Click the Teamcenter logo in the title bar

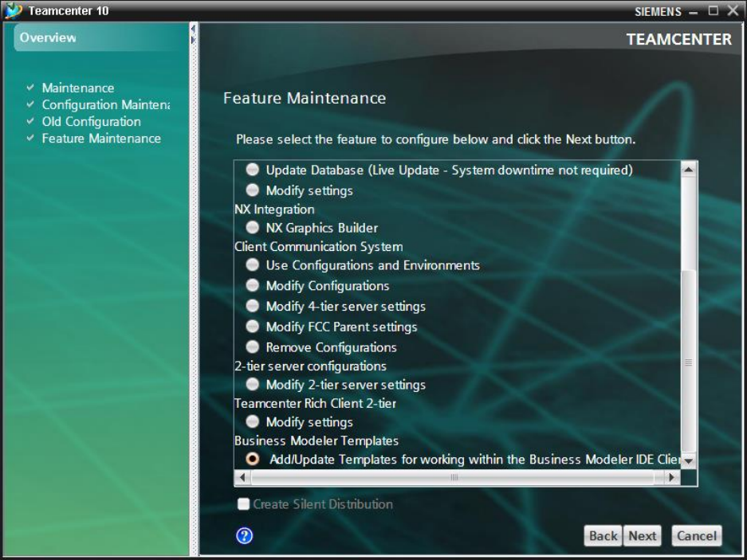[14, 10]
